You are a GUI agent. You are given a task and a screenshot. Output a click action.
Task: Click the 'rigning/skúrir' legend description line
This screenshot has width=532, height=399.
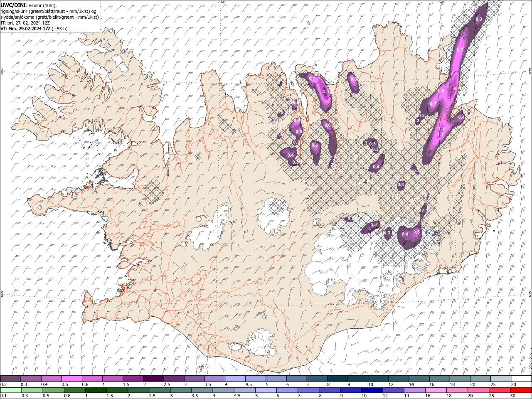click(49, 11)
